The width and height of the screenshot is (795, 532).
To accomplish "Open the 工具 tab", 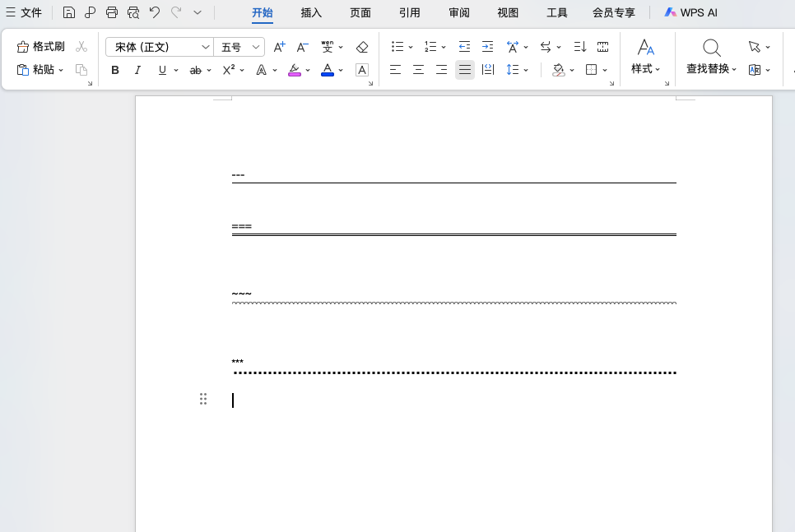I will coord(556,12).
